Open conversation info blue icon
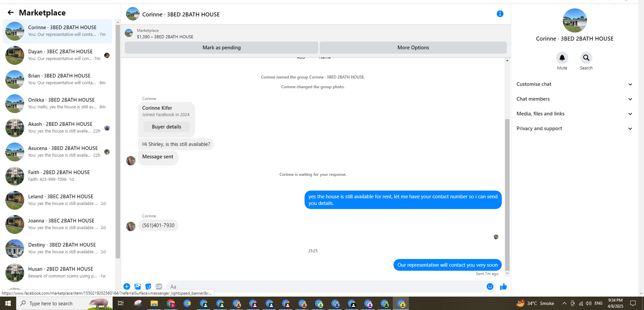This screenshot has width=644, height=310. click(500, 14)
